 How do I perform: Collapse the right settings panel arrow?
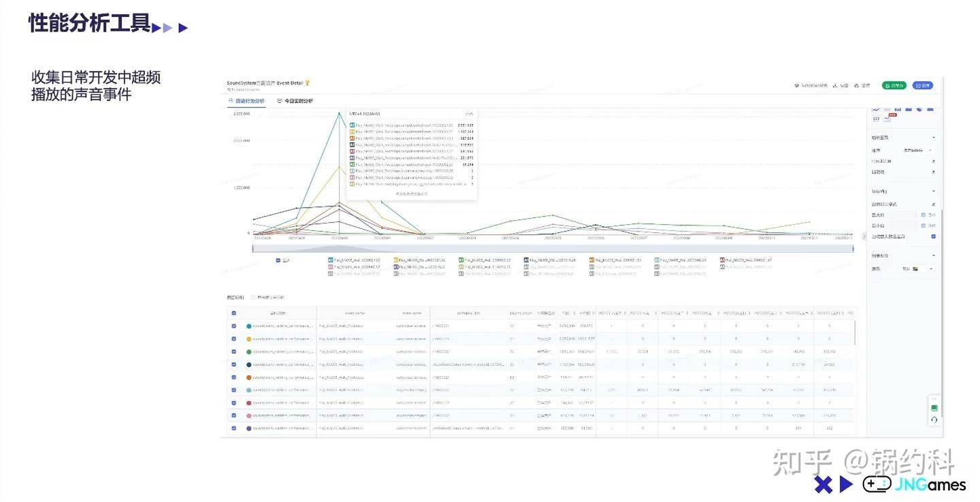(864, 236)
